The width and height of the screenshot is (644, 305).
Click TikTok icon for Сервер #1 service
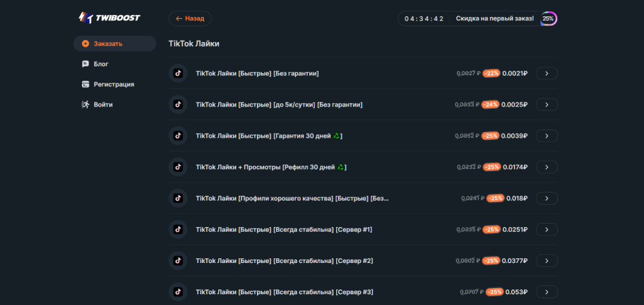click(x=178, y=229)
